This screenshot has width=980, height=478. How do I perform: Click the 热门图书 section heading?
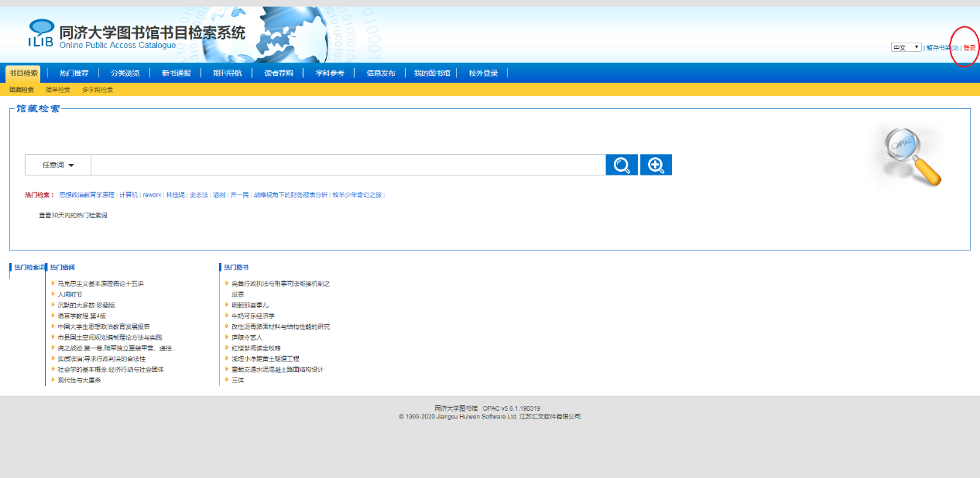(x=236, y=267)
